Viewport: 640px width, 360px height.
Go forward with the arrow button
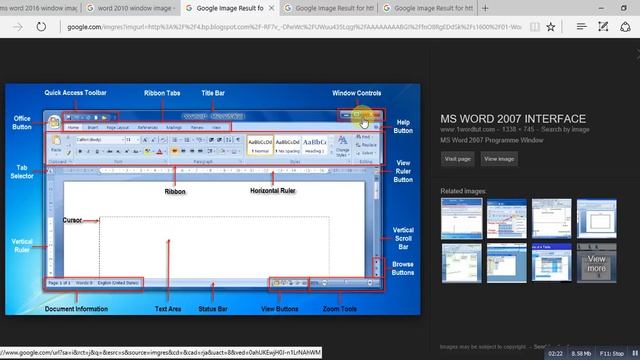(x=18, y=27)
